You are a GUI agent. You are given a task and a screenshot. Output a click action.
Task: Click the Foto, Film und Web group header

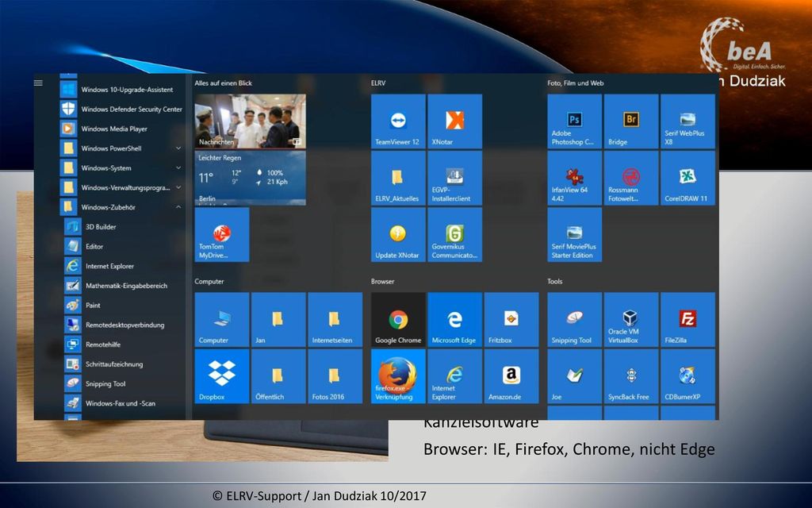(x=576, y=83)
